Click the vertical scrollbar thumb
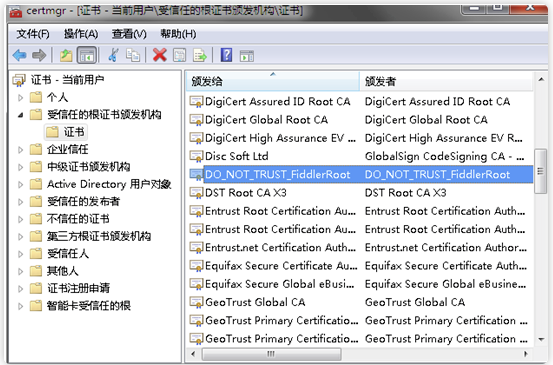 [x=541, y=171]
